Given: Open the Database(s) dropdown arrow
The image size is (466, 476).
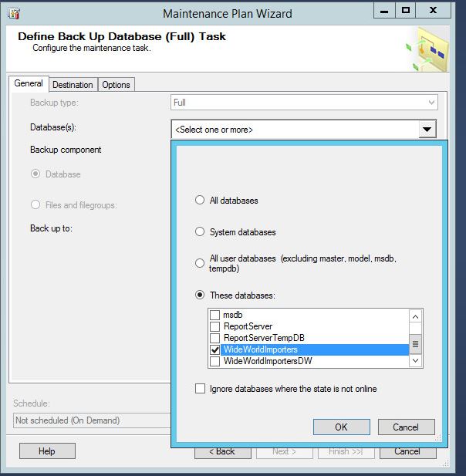Looking at the screenshot, I should coord(427,130).
